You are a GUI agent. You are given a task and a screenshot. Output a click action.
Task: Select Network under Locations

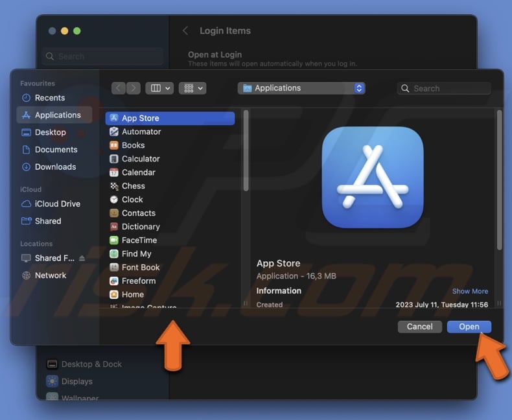(x=54, y=275)
